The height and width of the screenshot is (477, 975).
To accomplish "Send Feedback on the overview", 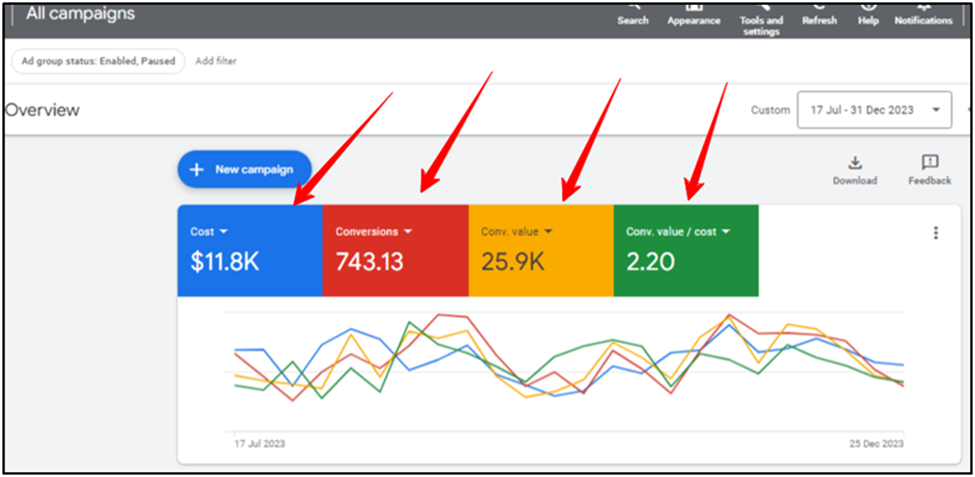I will tap(930, 171).
